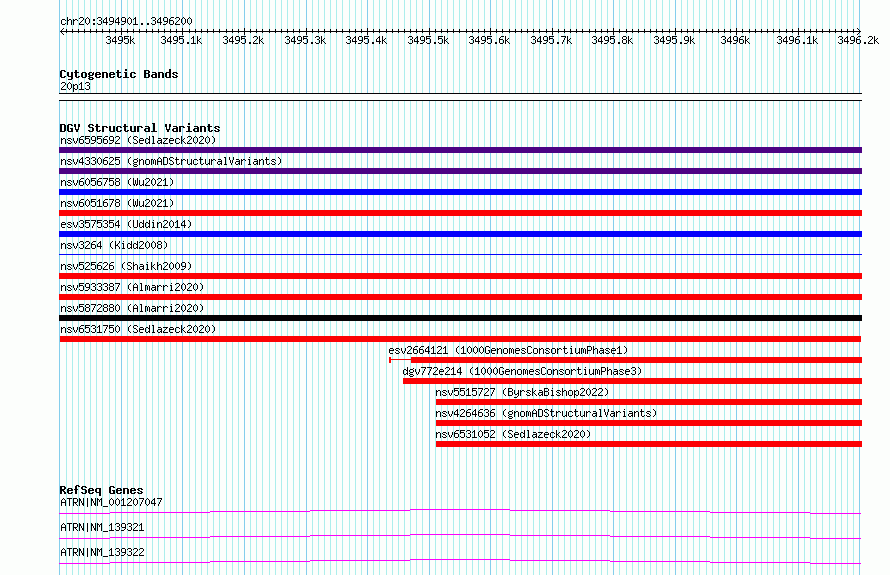The width and height of the screenshot is (890, 575).
Task: Select the red bar under nsv6531750
Action: pyautogui.click(x=460, y=339)
